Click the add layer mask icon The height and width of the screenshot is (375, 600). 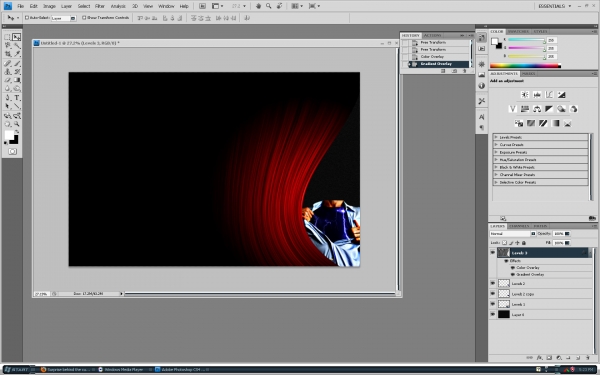point(549,358)
